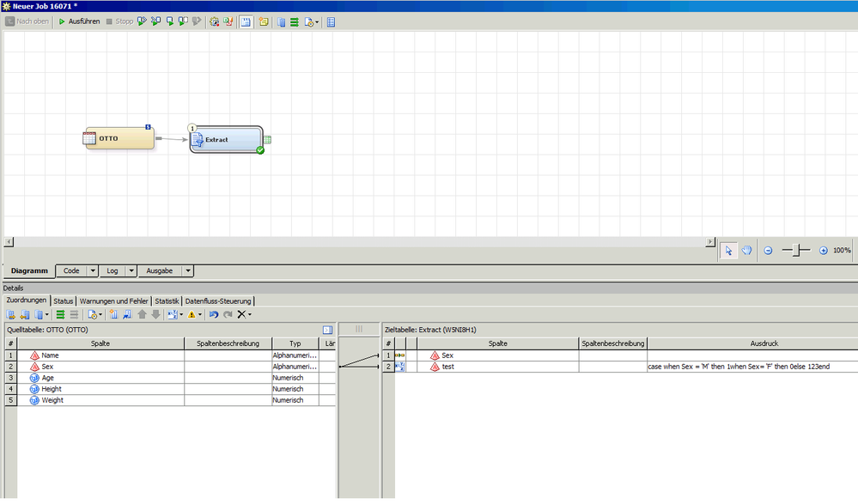Open the Ausgabe tab dropdown arrow
Image resolution: width=858 pixels, height=504 pixels.
pyautogui.click(x=188, y=270)
